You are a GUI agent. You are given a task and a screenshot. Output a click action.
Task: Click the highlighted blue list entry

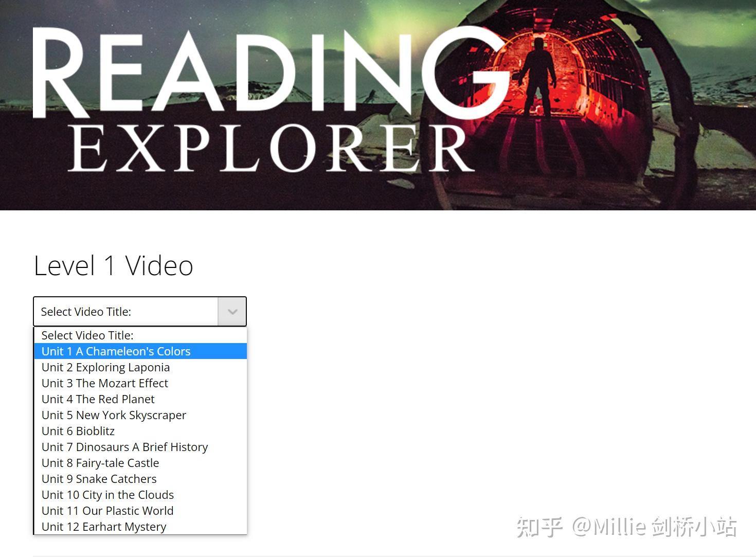coord(116,351)
